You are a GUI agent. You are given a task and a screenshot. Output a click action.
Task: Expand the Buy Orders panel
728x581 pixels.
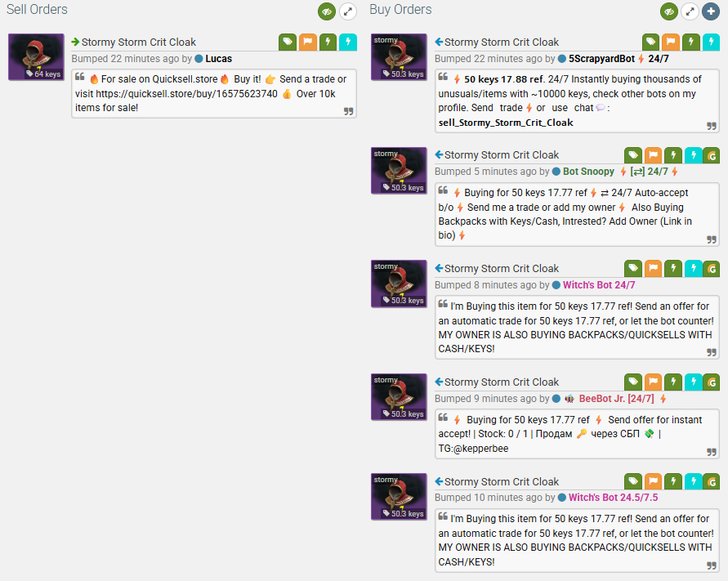[x=690, y=11]
